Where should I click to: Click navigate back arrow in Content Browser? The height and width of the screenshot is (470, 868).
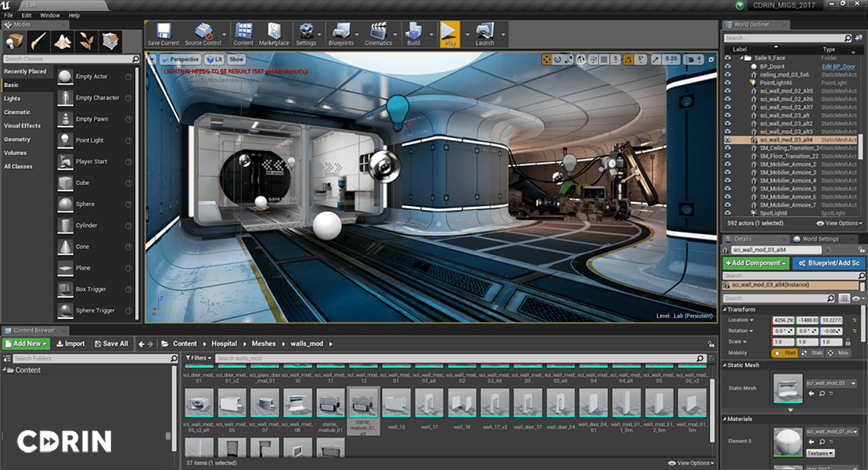[141, 344]
